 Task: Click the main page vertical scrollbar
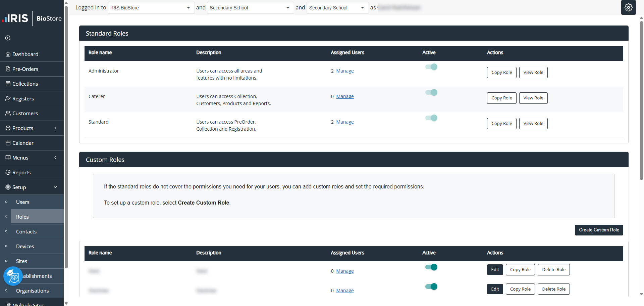coord(641,101)
